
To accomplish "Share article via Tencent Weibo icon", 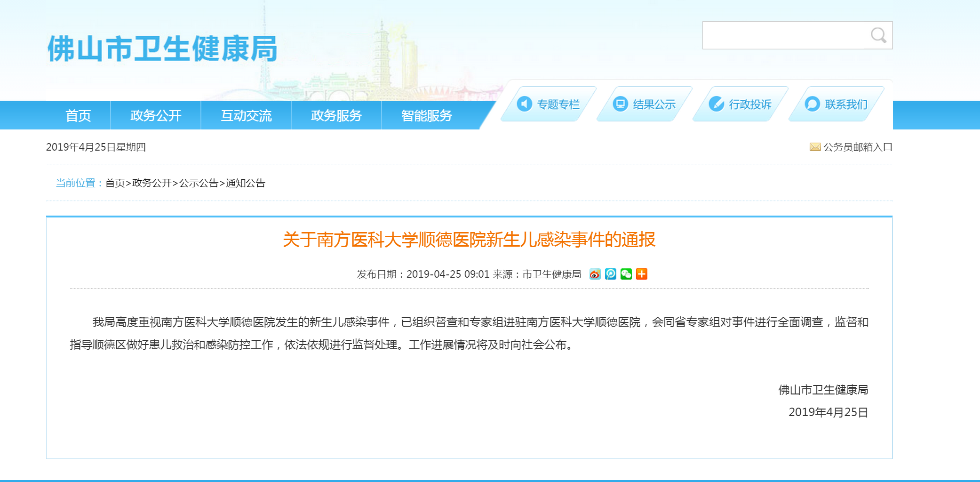I will pyautogui.click(x=610, y=274).
